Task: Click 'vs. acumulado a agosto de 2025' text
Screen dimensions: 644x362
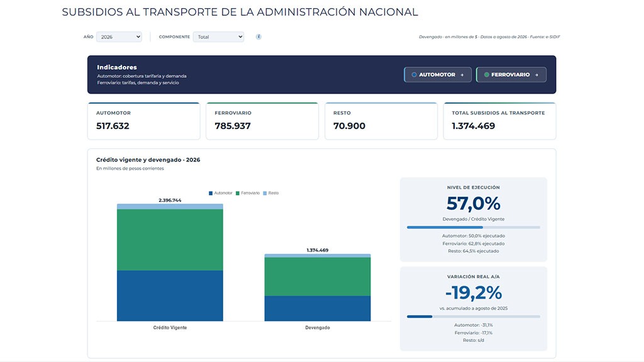Action: (474, 308)
